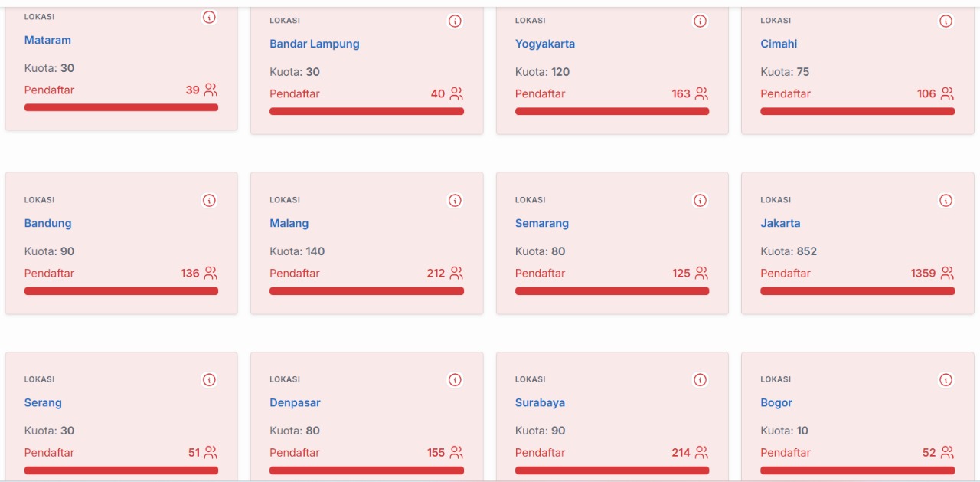The image size is (980, 482).
Task: Click the info icon on Mataram card
Action: tap(209, 18)
